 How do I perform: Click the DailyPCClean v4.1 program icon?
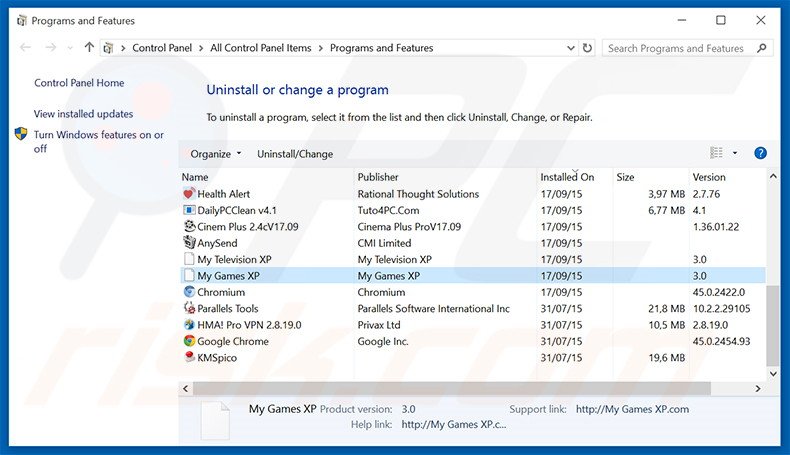click(x=189, y=210)
